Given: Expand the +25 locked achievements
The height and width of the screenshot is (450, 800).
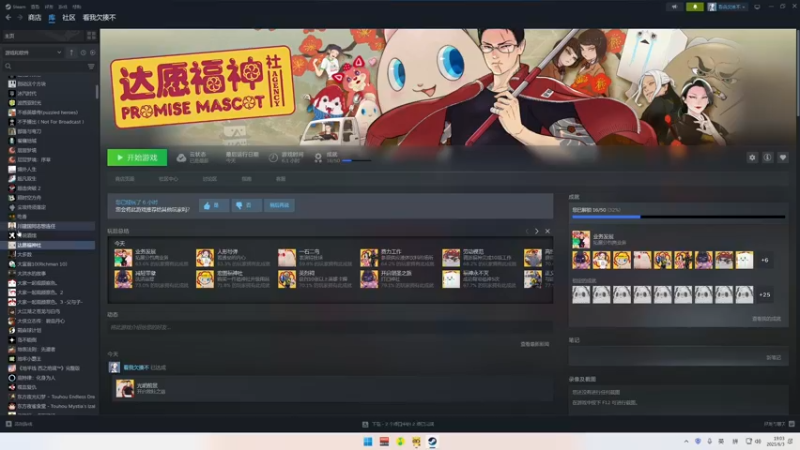Looking at the screenshot, I should click(765, 294).
